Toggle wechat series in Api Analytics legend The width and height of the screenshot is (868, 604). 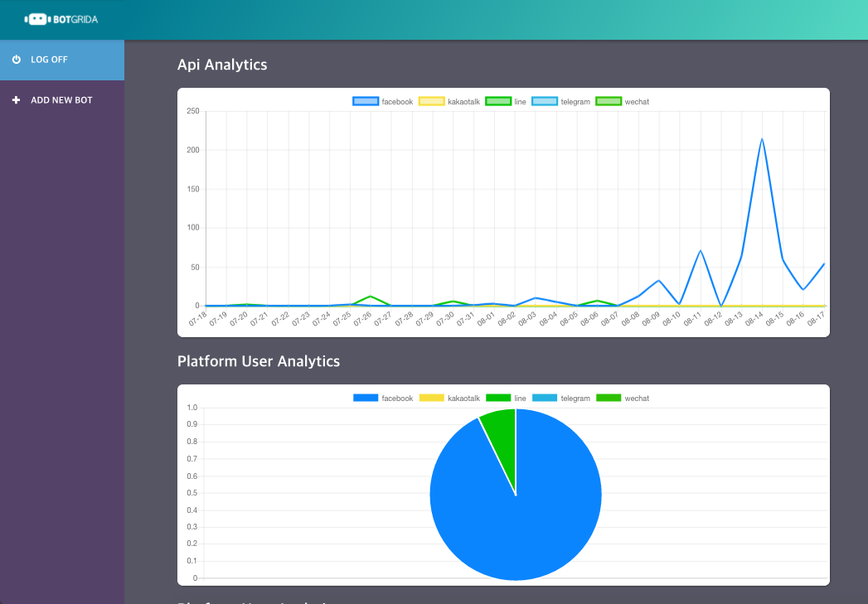pyautogui.click(x=623, y=102)
